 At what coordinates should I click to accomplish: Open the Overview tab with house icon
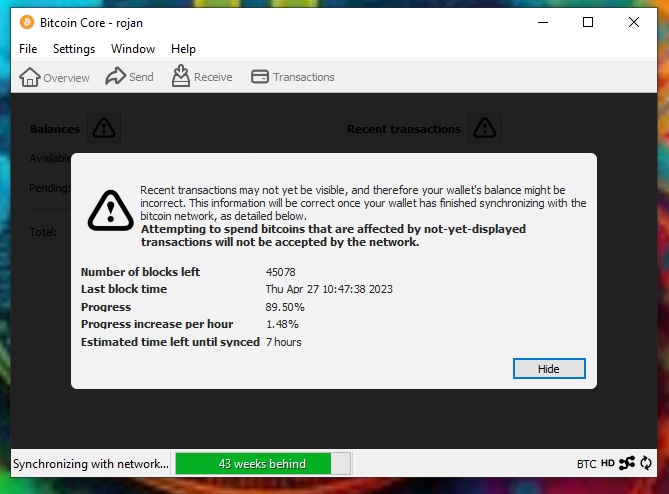pyautogui.click(x=54, y=77)
